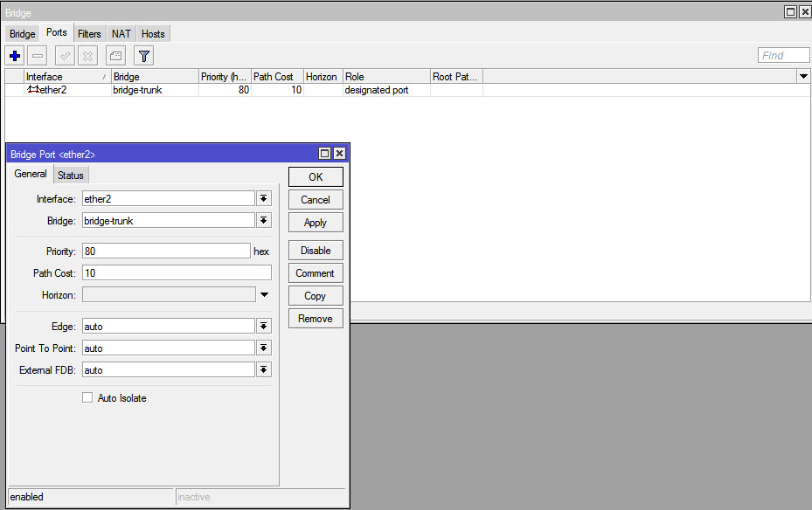
Task: Open the Edge dropdown set to auto
Action: [264, 326]
